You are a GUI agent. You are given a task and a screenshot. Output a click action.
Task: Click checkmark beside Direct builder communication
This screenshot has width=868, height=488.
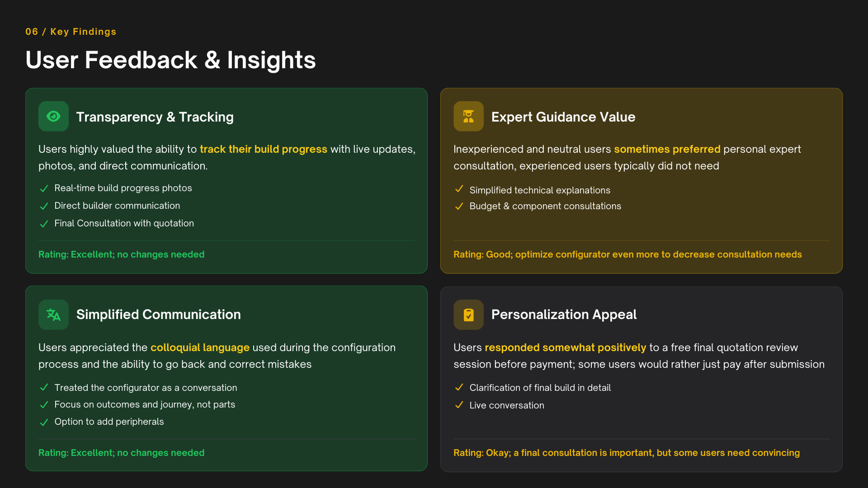[44, 206]
